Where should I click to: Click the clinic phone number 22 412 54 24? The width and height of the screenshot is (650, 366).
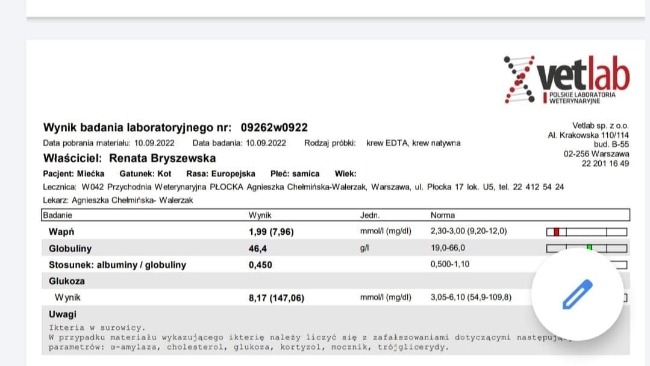[538, 187]
